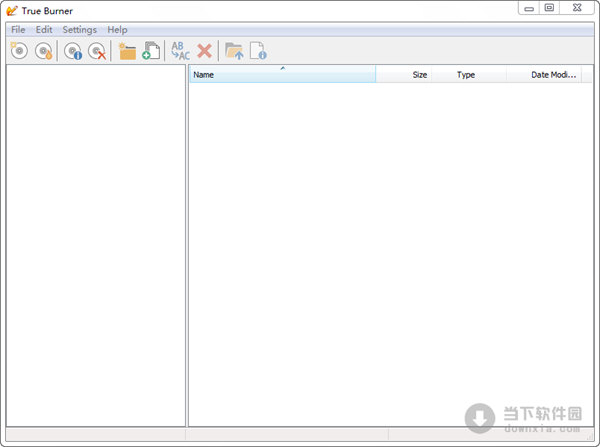Open the disc information icon
600x447 pixels.
73,51
